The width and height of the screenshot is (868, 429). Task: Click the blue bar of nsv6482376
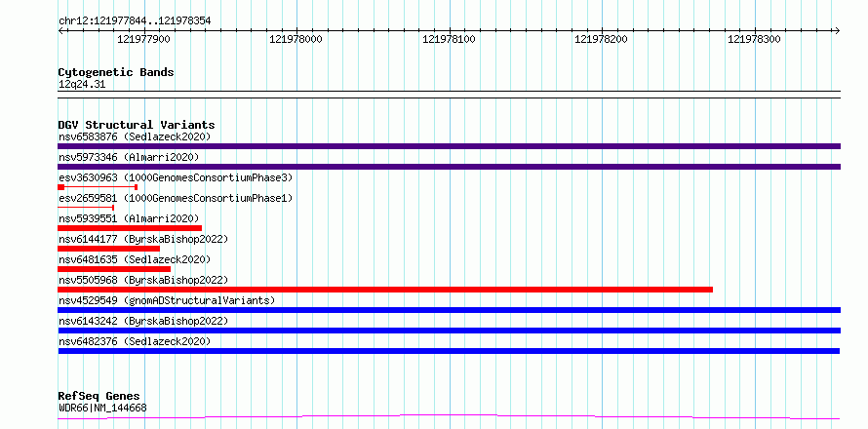point(449,351)
